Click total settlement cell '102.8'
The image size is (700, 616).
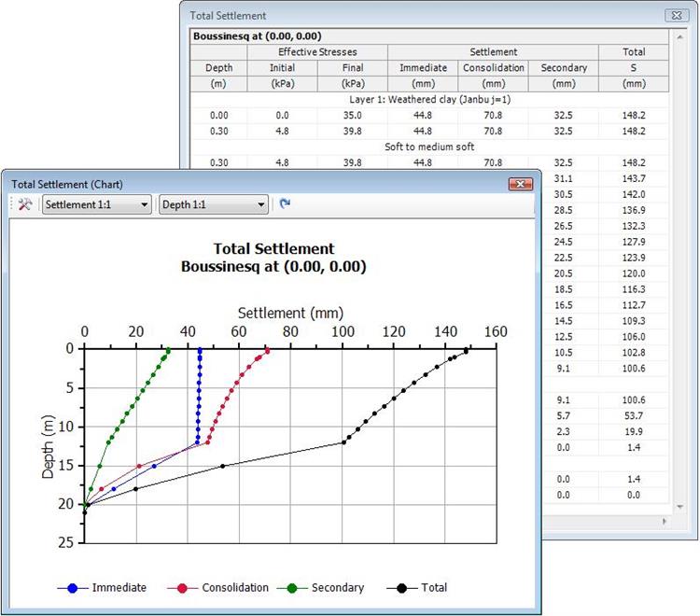click(634, 353)
